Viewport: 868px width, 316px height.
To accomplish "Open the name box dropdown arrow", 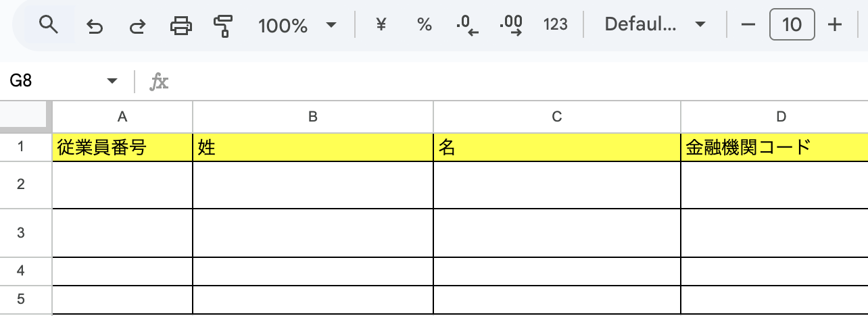I will point(112,82).
